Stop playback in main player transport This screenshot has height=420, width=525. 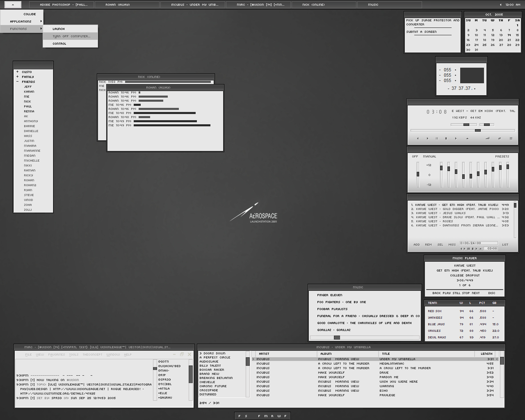[x=446, y=138]
